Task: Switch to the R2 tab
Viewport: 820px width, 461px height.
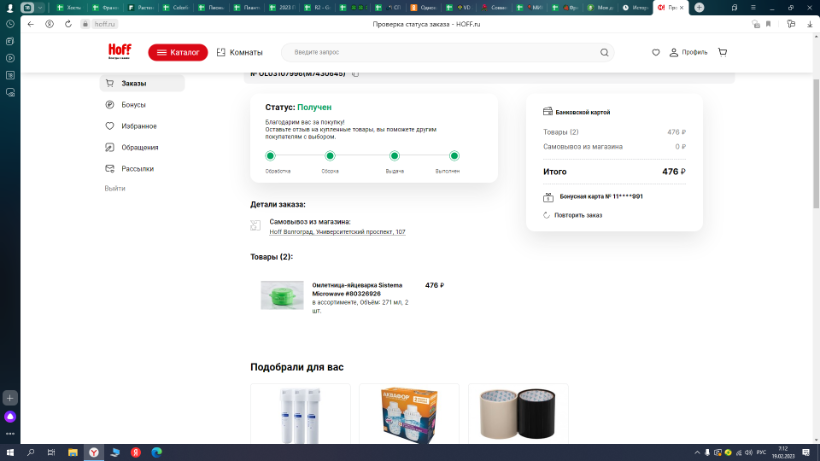Action: pyautogui.click(x=317, y=7)
